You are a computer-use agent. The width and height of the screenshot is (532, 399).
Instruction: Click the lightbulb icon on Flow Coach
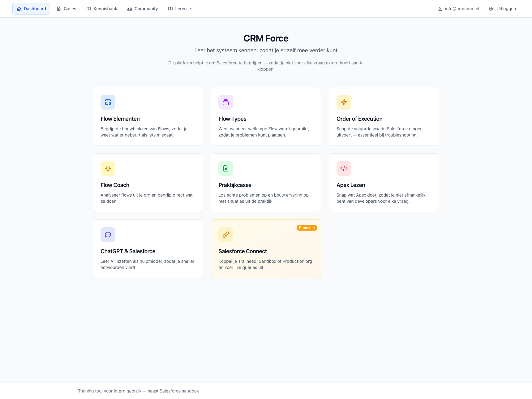[108, 168]
